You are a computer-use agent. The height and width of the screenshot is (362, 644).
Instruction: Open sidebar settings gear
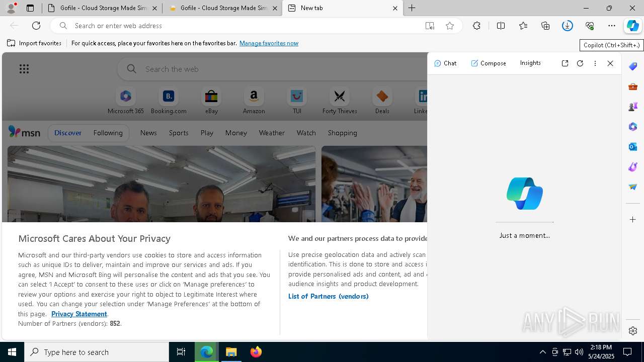(633, 331)
